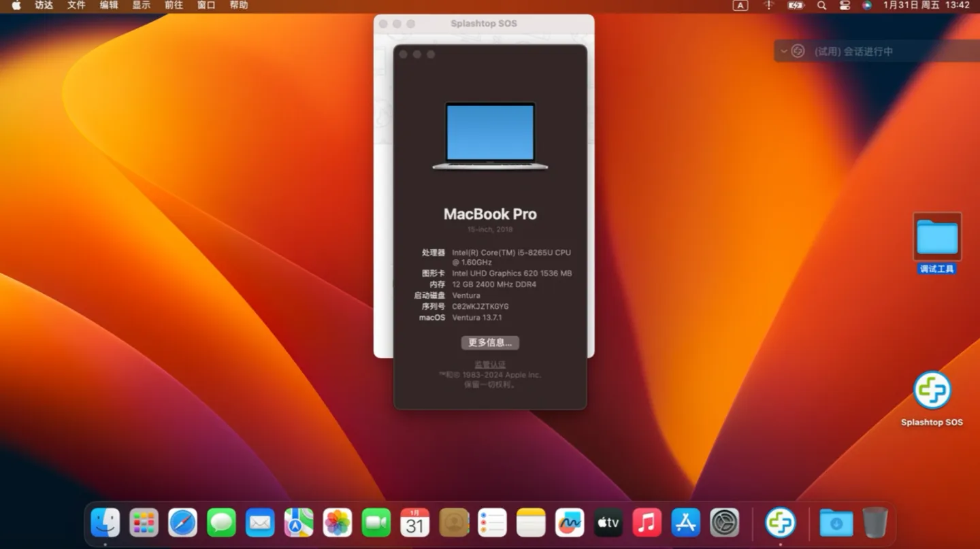Open the App Store from the Dock
Screen dimensions: 980x549
(685, 522)
